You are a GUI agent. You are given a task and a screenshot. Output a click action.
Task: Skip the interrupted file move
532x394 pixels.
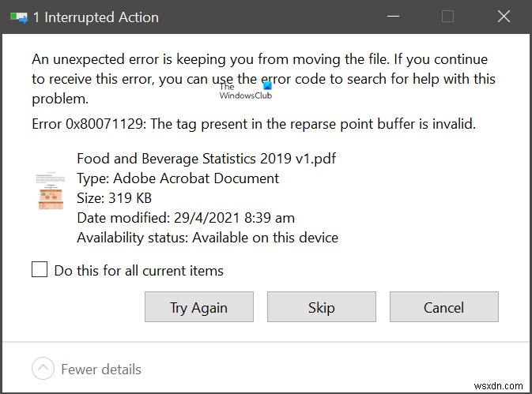321,307
